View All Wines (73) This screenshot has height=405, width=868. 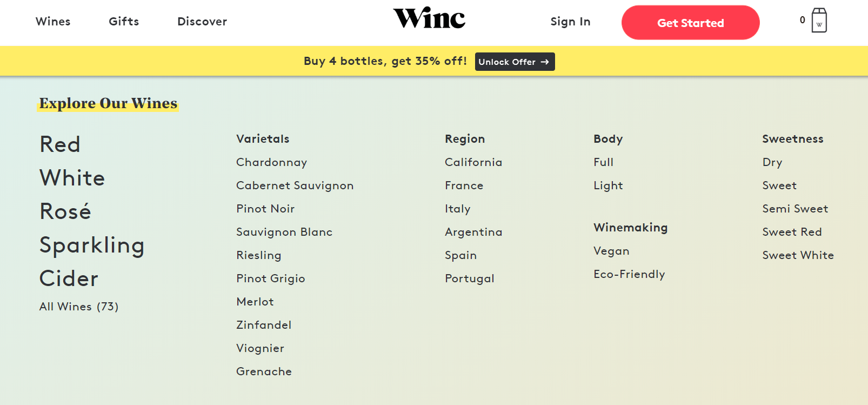click(79, 307)
